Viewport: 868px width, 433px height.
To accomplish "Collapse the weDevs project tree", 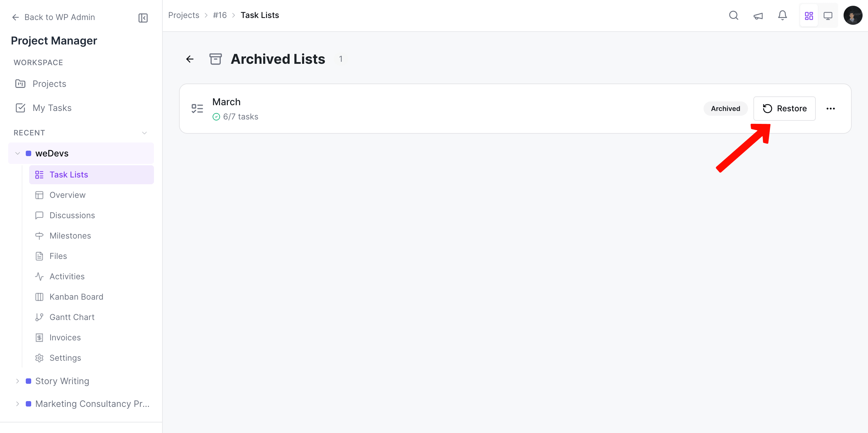I will click(17, 153).
